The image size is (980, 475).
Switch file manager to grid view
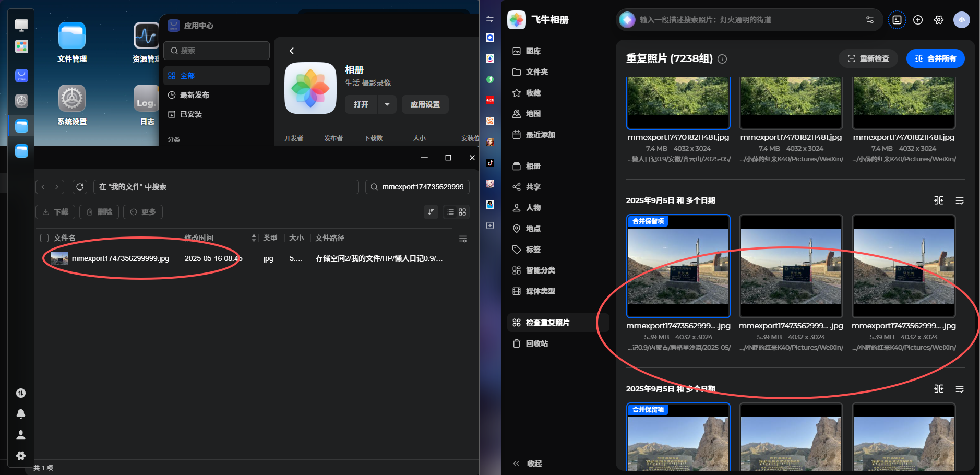point(462,212)
